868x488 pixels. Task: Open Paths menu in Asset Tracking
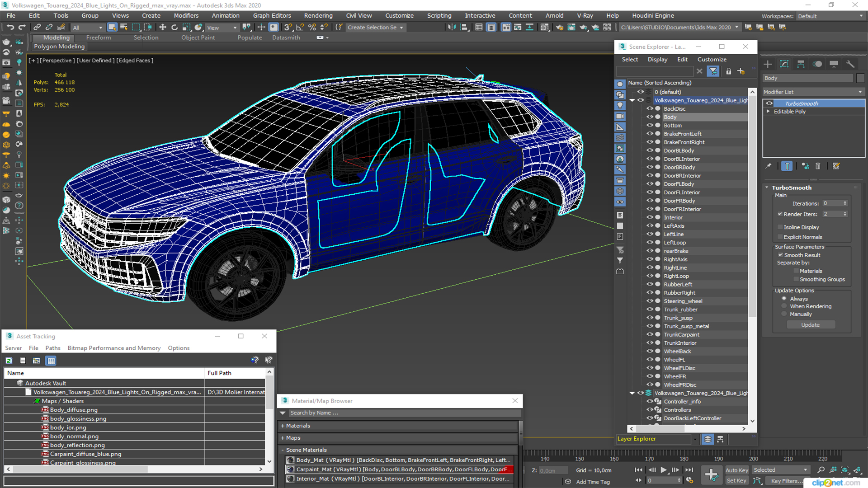pos(52,348)
